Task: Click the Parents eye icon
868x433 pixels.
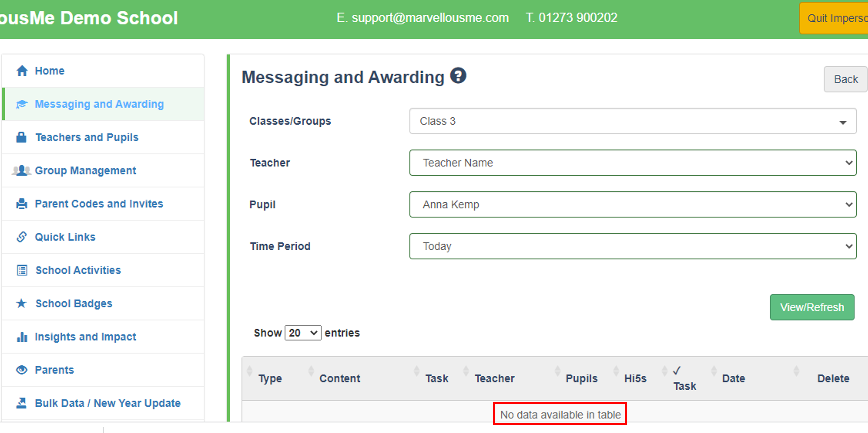Action: (22, 370)
